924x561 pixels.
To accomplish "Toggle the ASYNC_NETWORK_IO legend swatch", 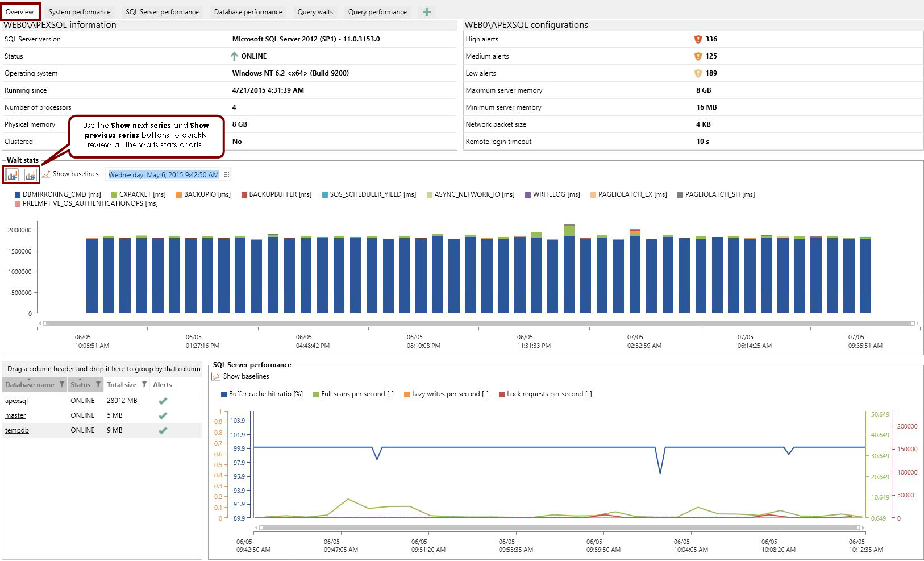I will (430, 195).
